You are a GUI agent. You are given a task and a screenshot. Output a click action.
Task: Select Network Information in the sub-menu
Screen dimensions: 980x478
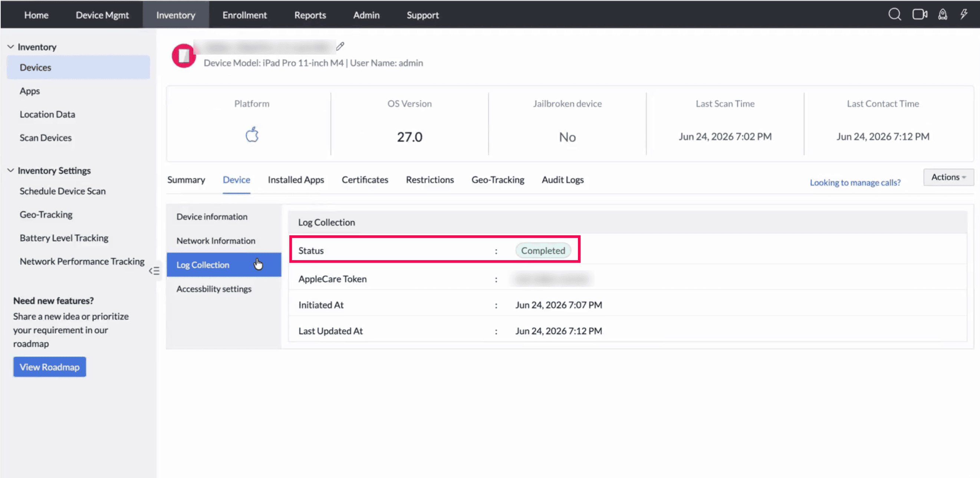coord(216,240)
